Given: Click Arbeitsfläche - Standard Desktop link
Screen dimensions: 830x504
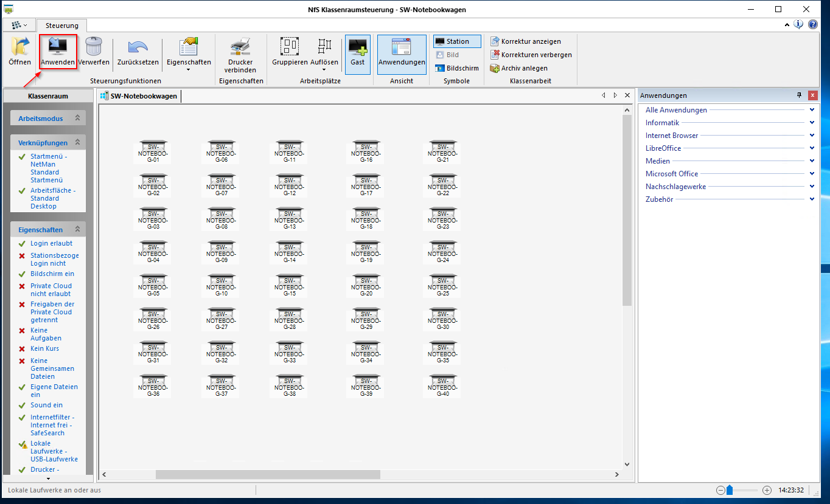Looking at the screenshot, I should (x=53, y=198).
